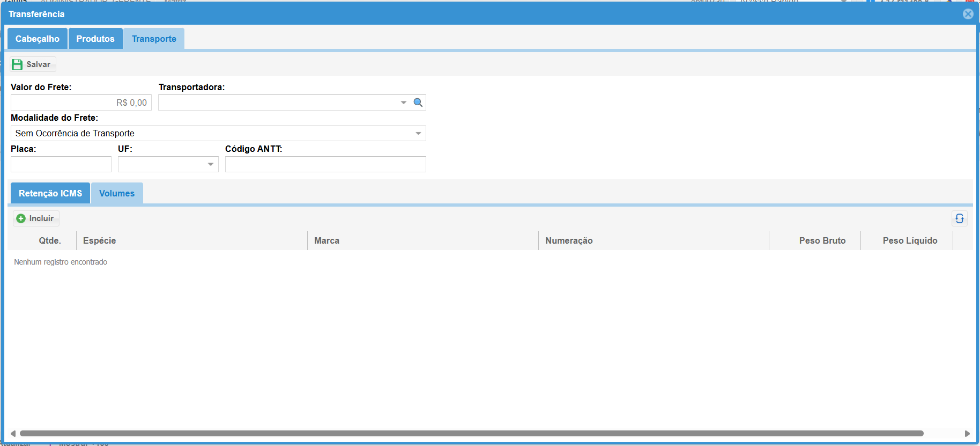Expand the Transportadora dropdown arrow
980x446 pixels.
404,103
